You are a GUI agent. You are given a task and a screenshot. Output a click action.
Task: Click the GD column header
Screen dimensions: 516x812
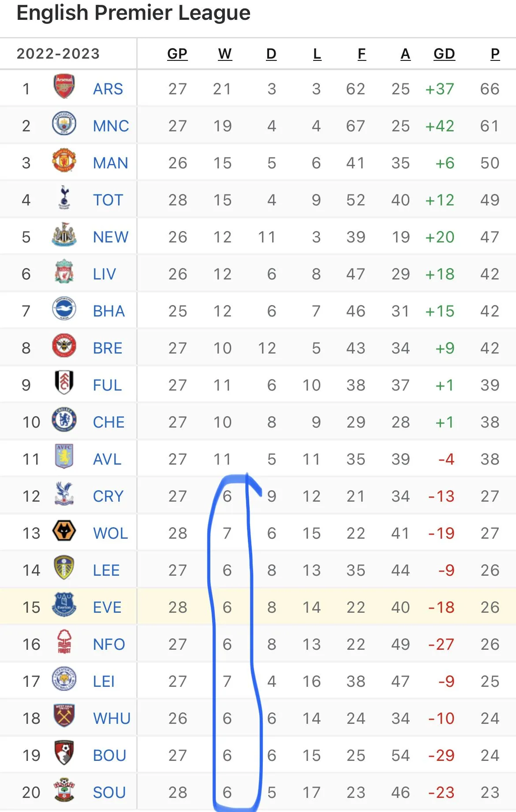click(x=444, y=54)
